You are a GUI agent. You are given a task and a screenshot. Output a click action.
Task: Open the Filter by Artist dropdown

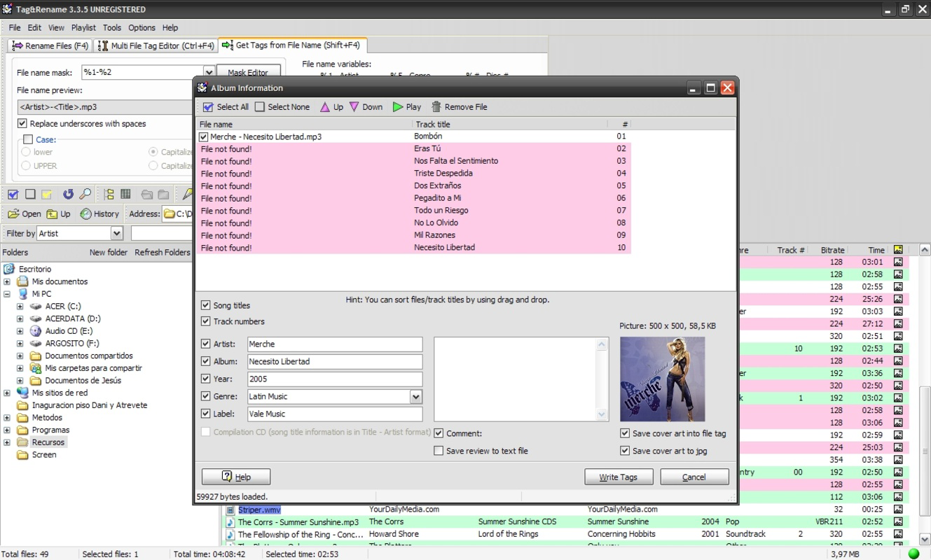117,233
